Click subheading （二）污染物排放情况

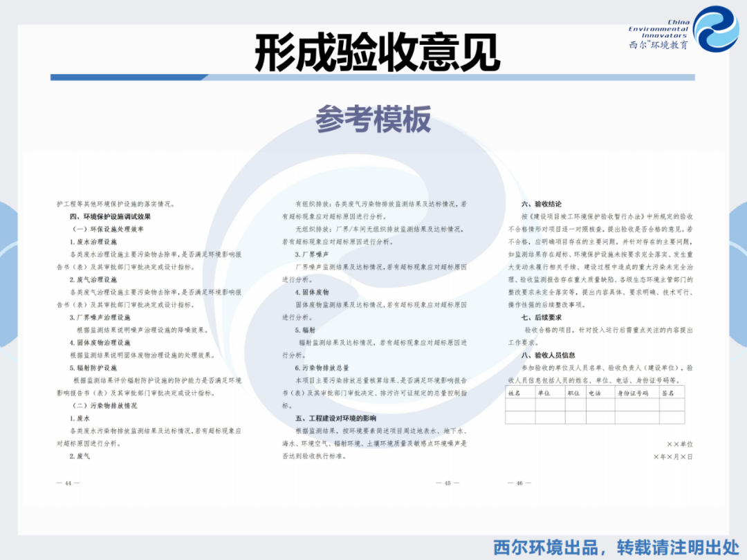(x=104, y=406)
